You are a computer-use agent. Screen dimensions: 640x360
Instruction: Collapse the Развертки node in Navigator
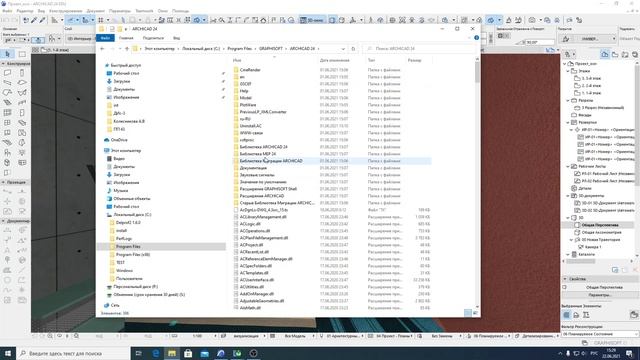(x=568, y=122)
